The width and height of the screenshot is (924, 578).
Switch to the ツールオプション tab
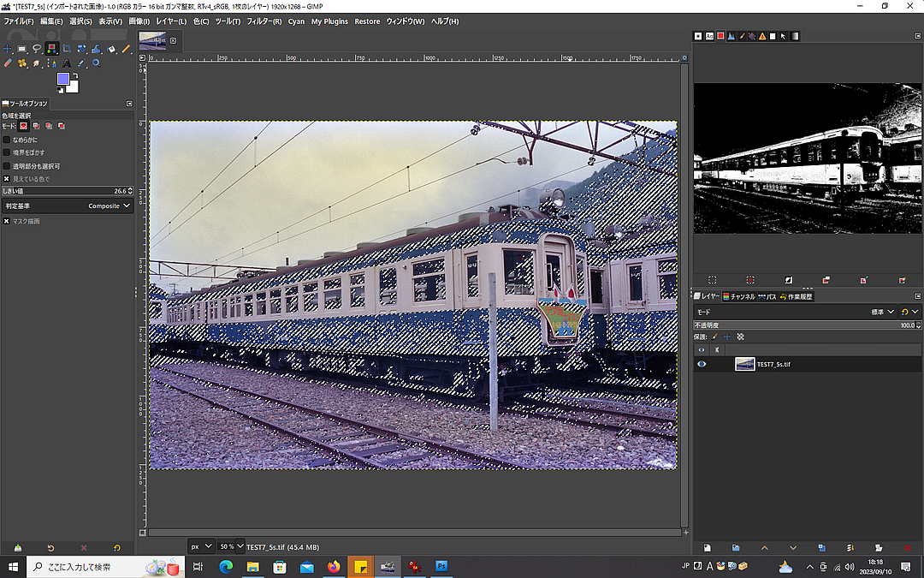click(x=25, y=104)
